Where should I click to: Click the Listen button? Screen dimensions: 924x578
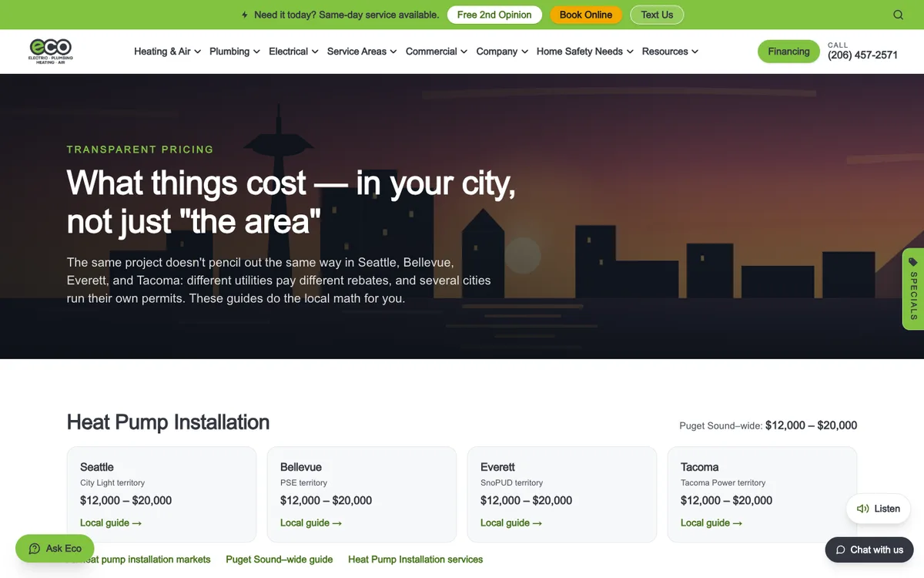(x=879, y=509)
